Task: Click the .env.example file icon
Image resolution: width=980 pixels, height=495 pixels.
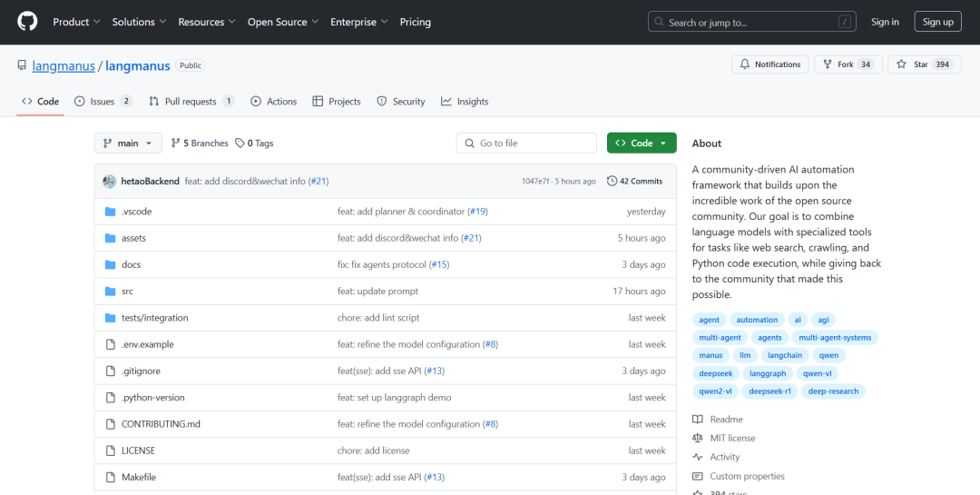Action: click(111, 344)
